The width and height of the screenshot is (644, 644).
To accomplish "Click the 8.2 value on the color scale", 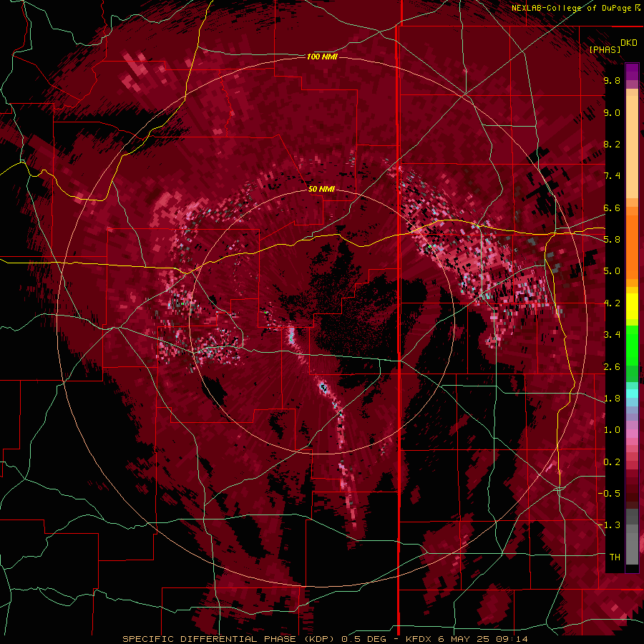I will tap(612, 144).
